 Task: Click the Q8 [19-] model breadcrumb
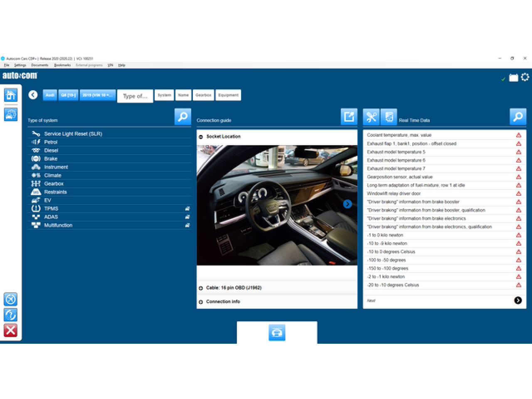pos(68,95)
